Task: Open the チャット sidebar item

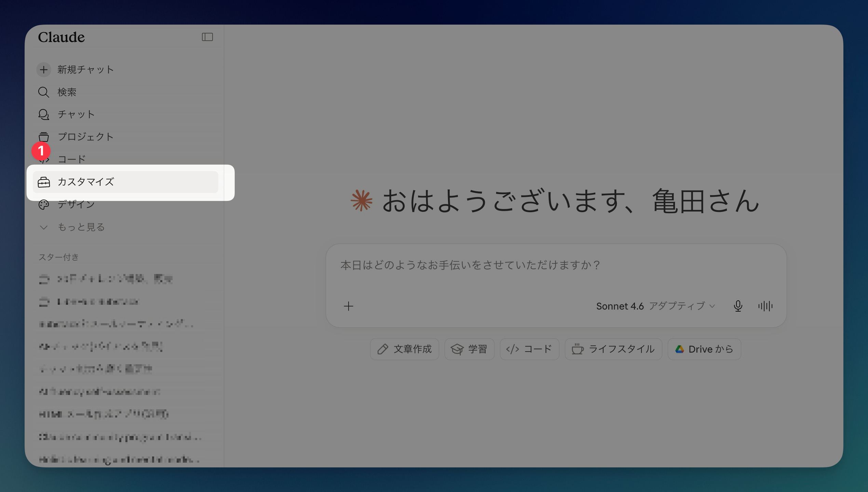Action: click(125, 114)
